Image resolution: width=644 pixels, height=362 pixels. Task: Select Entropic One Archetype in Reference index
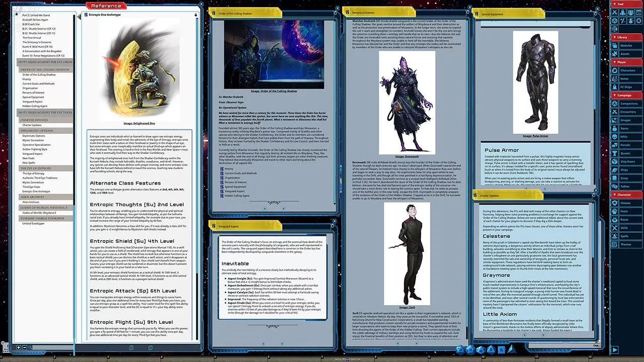pos(36,192)
